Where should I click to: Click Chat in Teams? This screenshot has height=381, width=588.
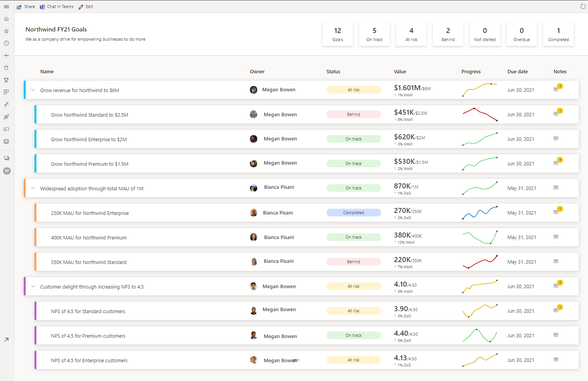tap(57, 7)
